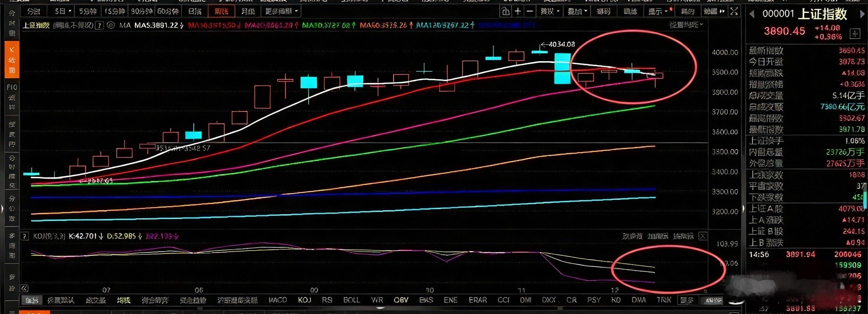Viewport: 868px width, 314px height.
Task: Open the help question mark beside KDJ
Action: pyautogui.click(x=24, y=236)
